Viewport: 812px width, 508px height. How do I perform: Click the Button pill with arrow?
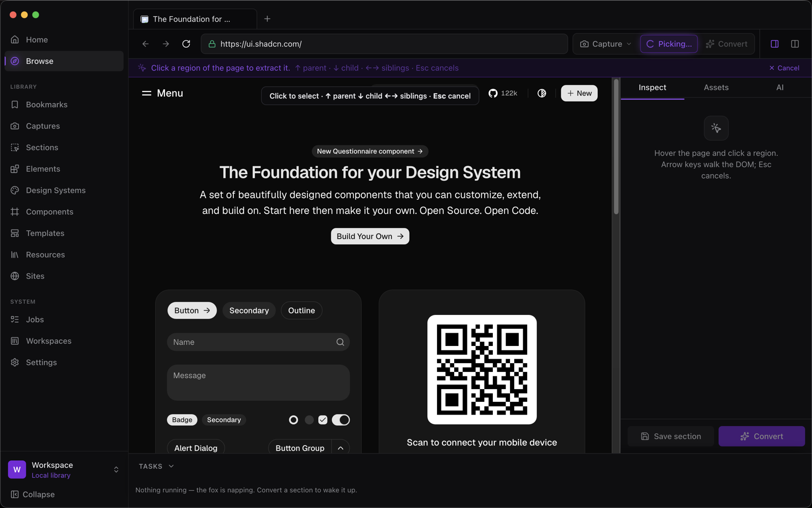point(192,311)
